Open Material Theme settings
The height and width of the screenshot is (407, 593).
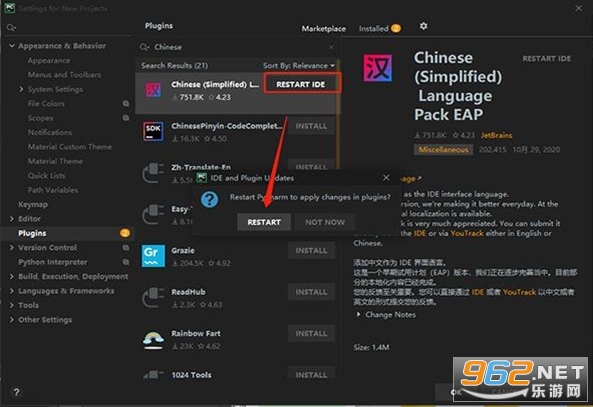pos(55,161)
